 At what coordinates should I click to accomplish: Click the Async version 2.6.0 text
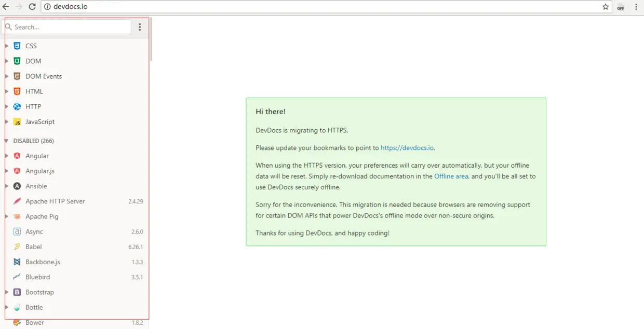(x=137, y=232)
